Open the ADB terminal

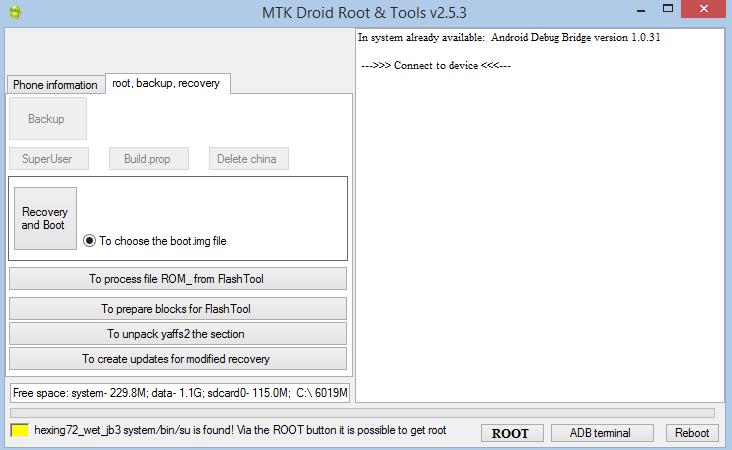tap(602, 433)
